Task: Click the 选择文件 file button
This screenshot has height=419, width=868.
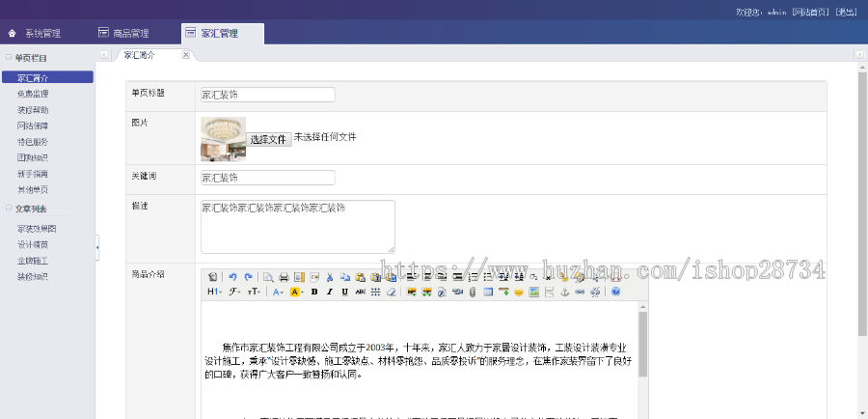Action: coord(268,139)
